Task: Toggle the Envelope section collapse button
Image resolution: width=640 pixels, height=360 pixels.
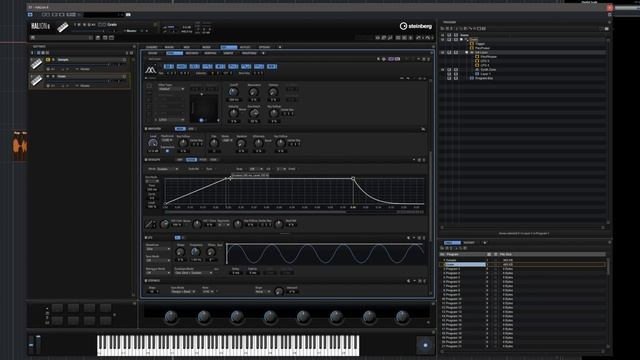Action: 146,160
